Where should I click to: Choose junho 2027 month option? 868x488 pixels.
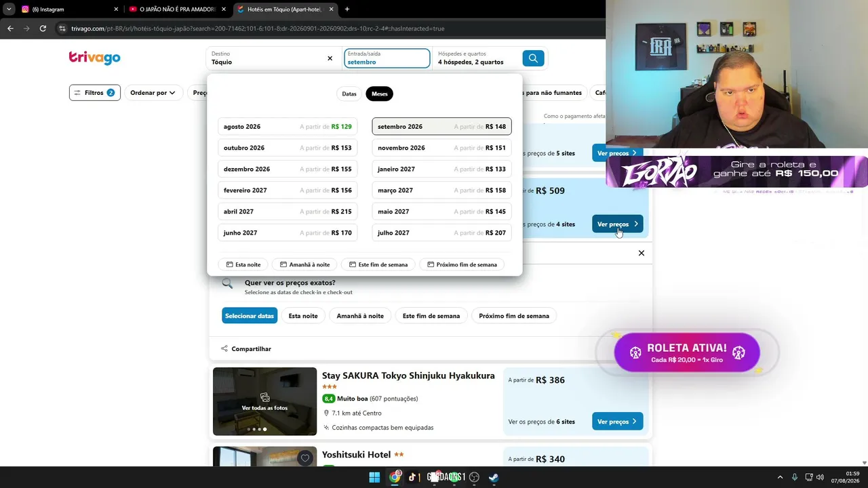[x=288, y=232]
